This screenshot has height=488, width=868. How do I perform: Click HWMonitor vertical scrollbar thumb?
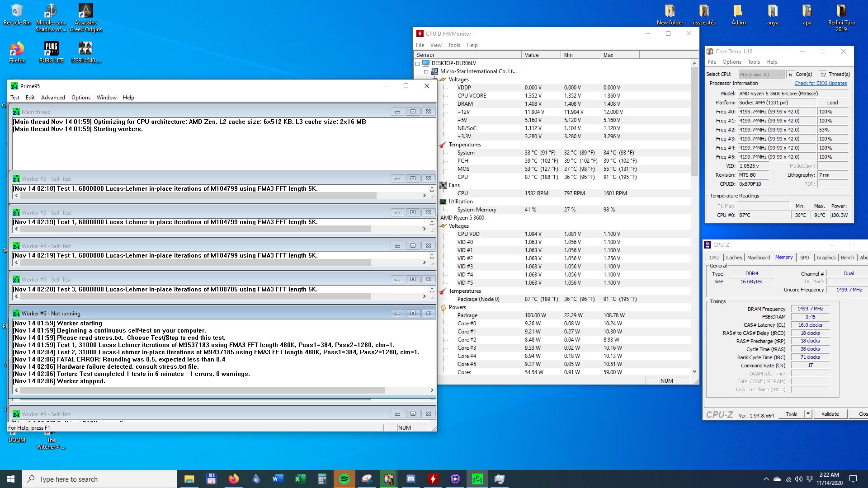coord(694,122)
